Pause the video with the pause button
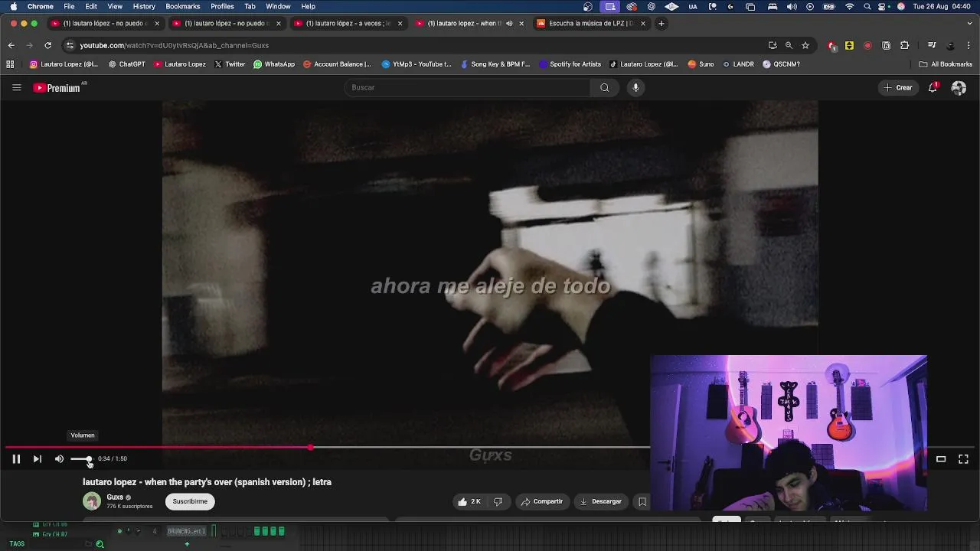980x551 pixels. point(15,459)
